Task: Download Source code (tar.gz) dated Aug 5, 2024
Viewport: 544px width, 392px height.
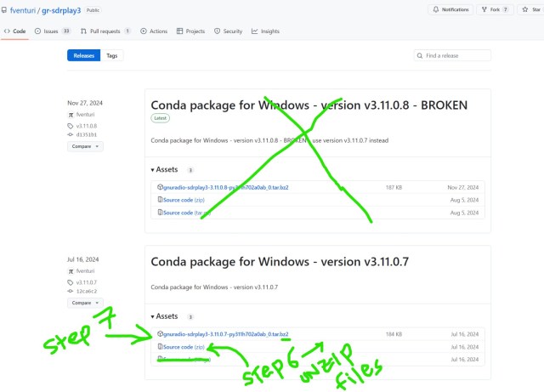Action: point(187,213)
